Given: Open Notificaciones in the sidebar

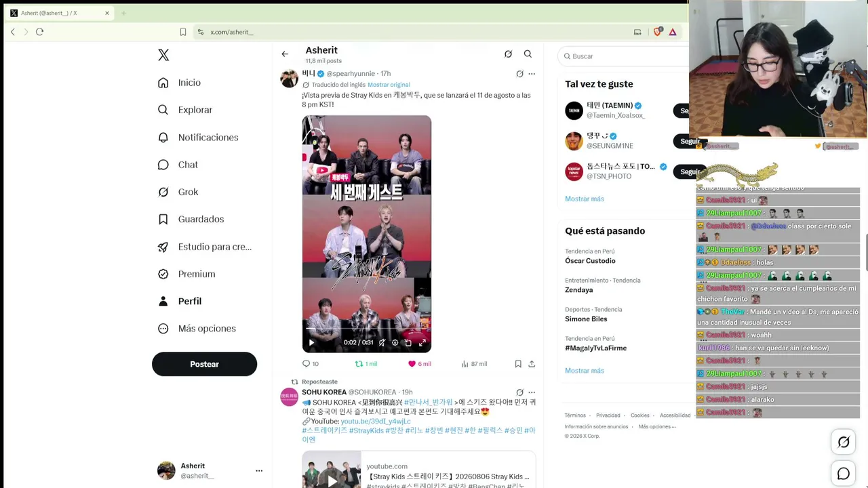Looking at the screenshot, I should [198, 138].
